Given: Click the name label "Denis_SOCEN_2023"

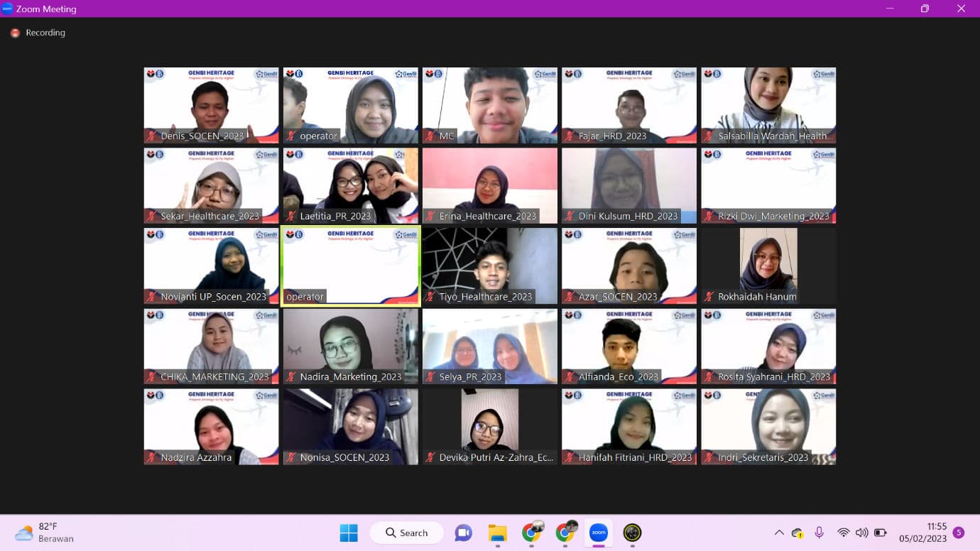Looking at the screenshot, I should (202, 136).
